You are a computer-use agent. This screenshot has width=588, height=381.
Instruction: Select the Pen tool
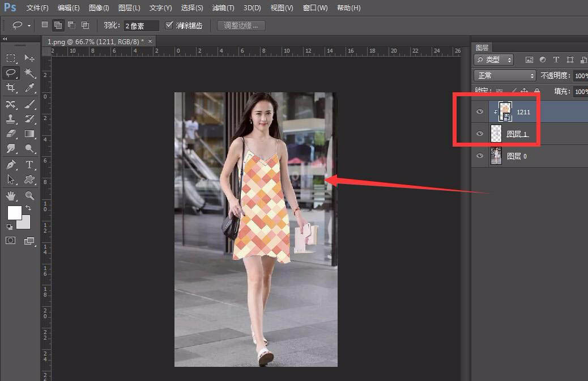tap(11, 165)
